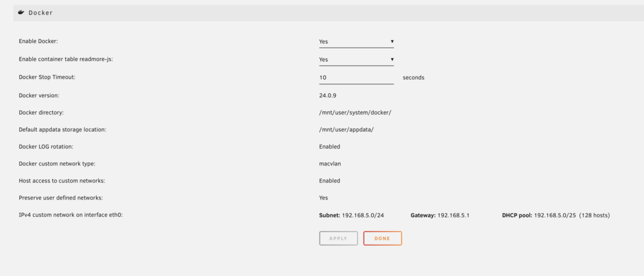Click the 'Docker Stop Timeout:' label
The height and width of the screenshot is (276, 644).
pos(47,77)
